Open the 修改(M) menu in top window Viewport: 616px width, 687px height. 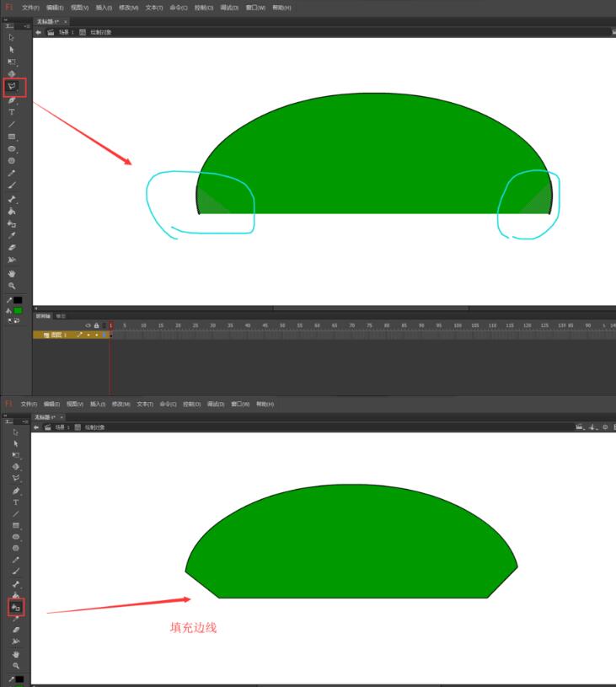pyautogui.click(x=128, y=8)
